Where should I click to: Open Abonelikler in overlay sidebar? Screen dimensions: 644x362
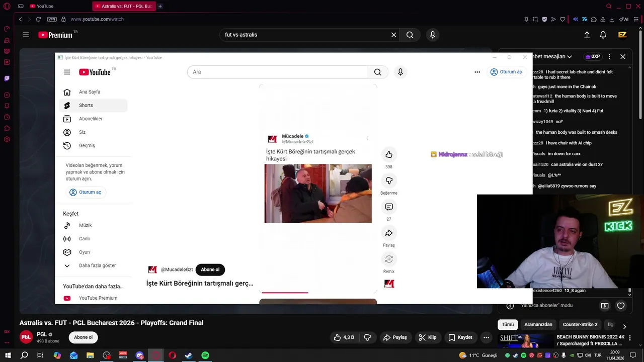point(93,119)
